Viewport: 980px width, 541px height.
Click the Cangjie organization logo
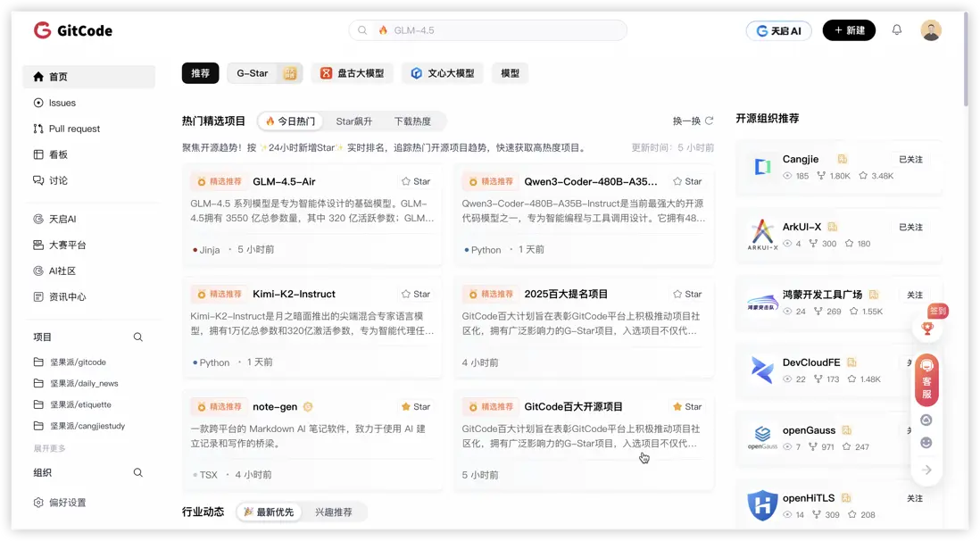tap(762, 167)
